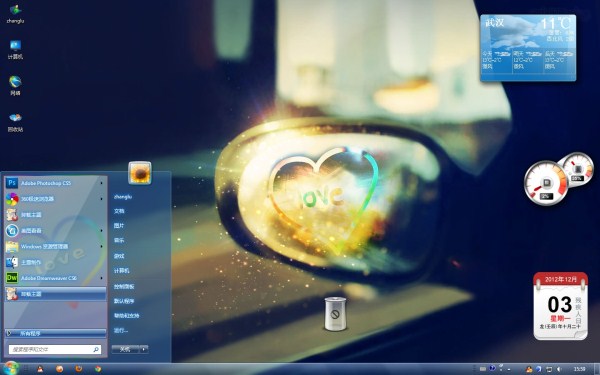Expand All Programs (所有程序)
Image resolution: width=600 pixels, height=375 pixels.
tap(56, 333)
